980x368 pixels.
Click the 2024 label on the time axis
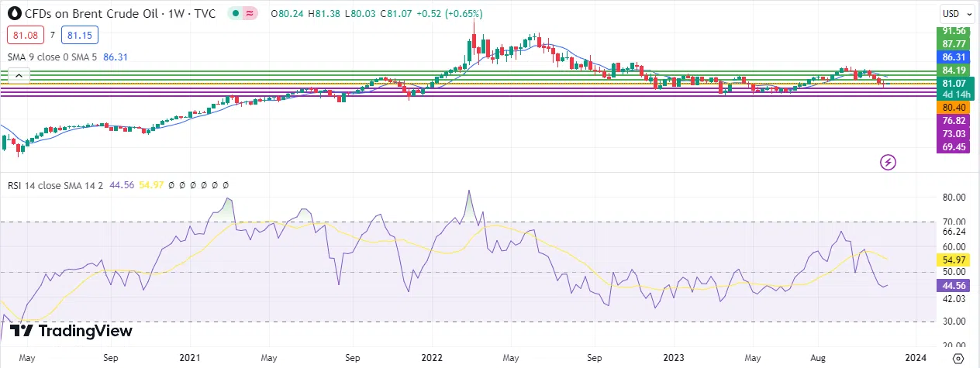[915, 358]
